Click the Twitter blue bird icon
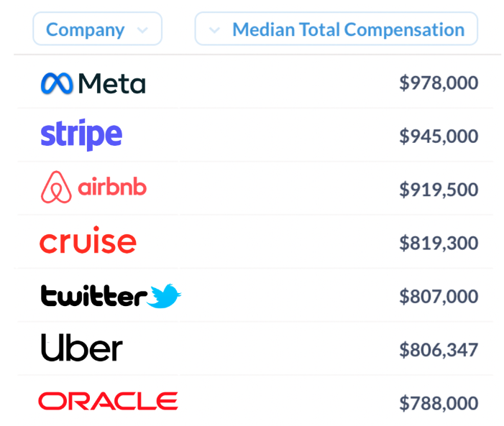Viewport: 504px width, 426px height. pyautogui.click(x=164, y=296)
